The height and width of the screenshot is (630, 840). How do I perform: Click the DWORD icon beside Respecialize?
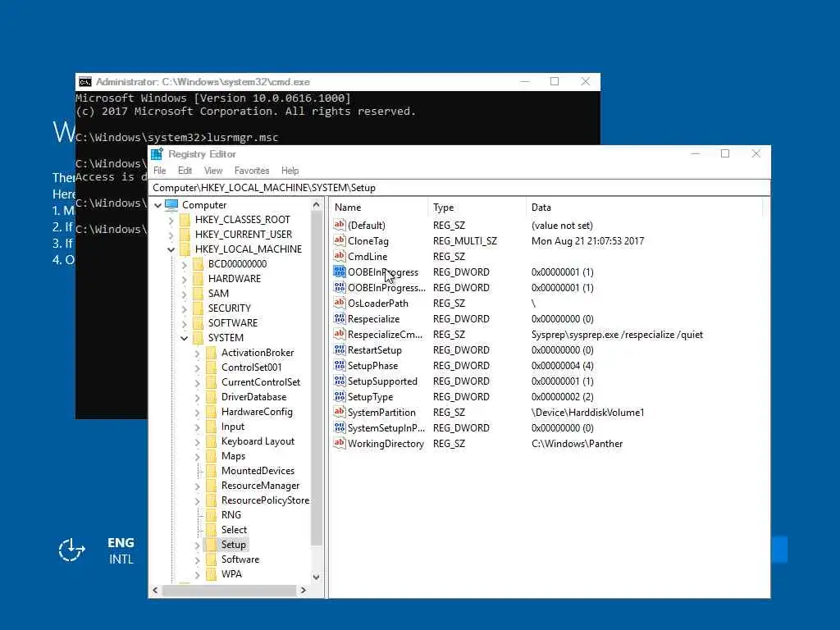(x=339, y=319)
